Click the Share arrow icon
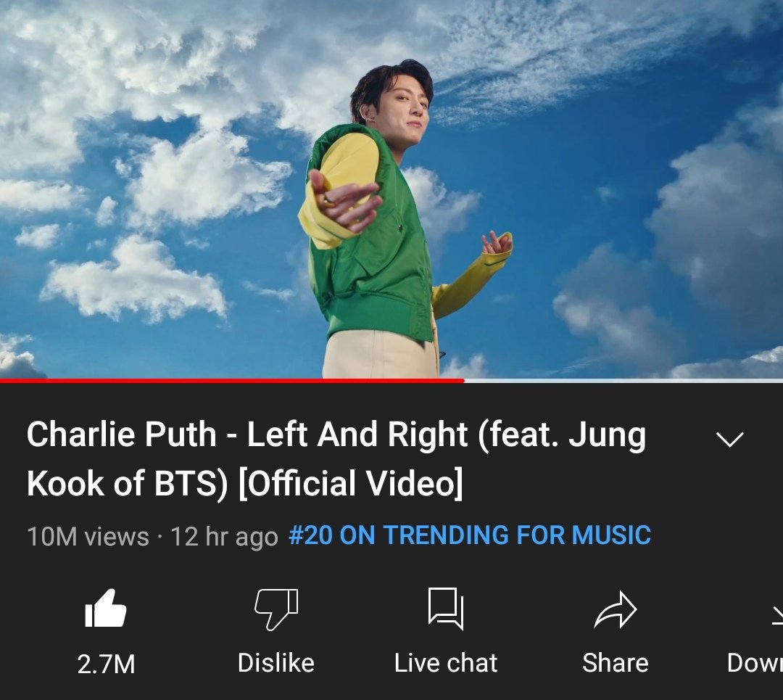 [x=616, y=609]
